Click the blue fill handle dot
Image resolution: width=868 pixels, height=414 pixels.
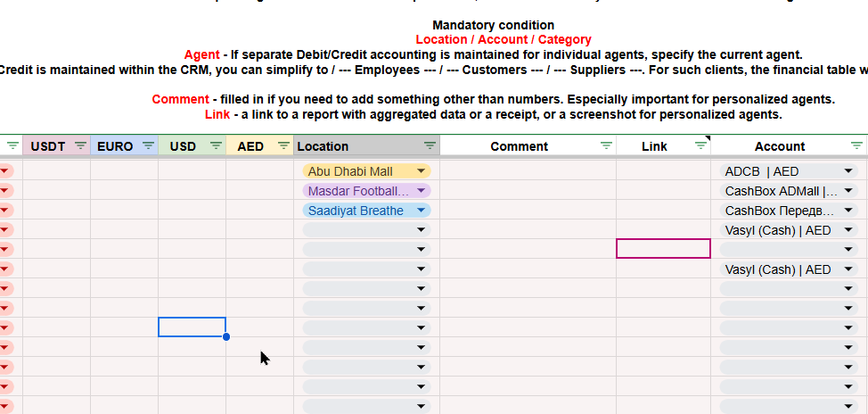coord(226,336)
